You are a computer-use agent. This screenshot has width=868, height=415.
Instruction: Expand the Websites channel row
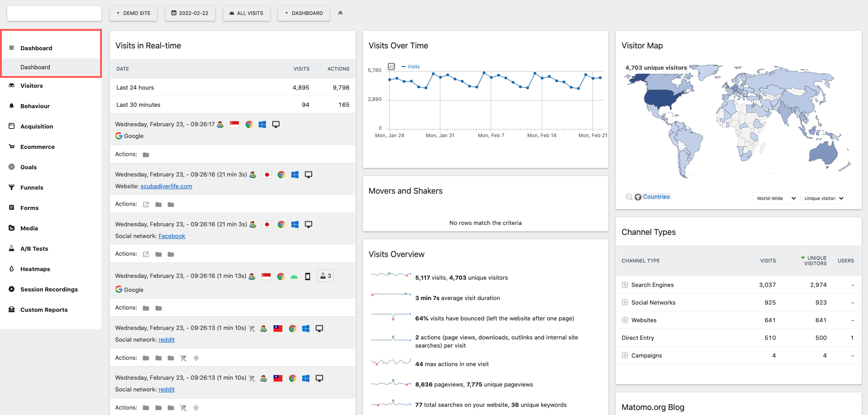(625, 320)
